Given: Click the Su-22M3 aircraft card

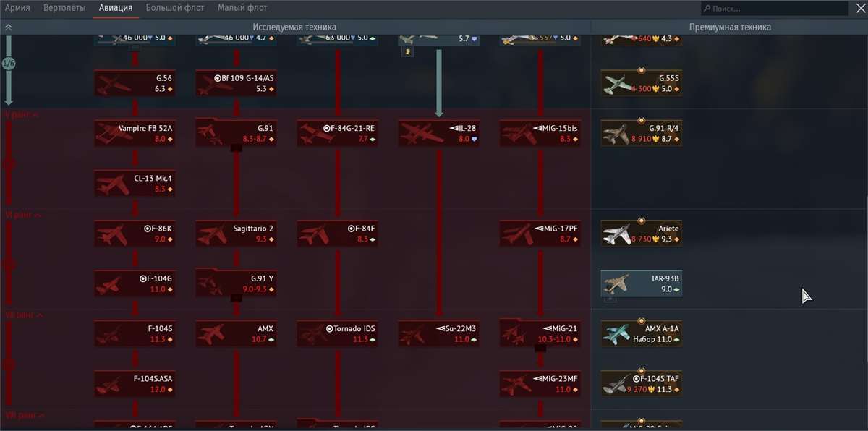Looking at the screenshot, I should pos(438,333).
